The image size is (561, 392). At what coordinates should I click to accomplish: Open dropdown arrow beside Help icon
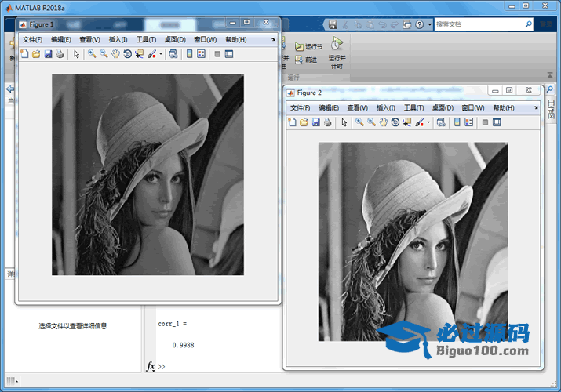tap(430, 24)
